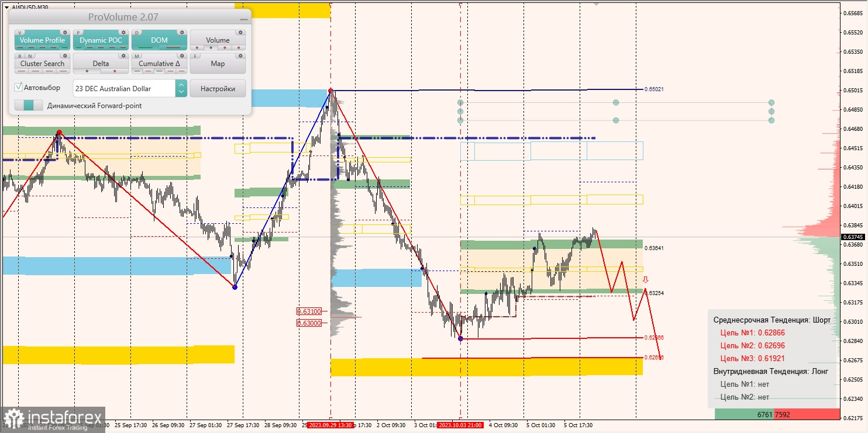
Task: Click the B hotkey tab on Cluster Search
Action: pos(20,56)
